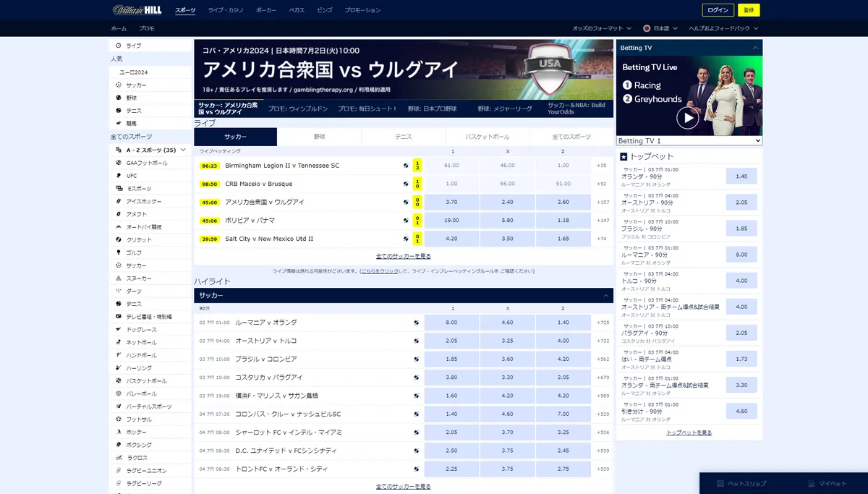This screenshot has height=494, width=868.
Task: Click the ネットボール icon in sidebar
Action: pyautogui.click(x=119, y=342)
